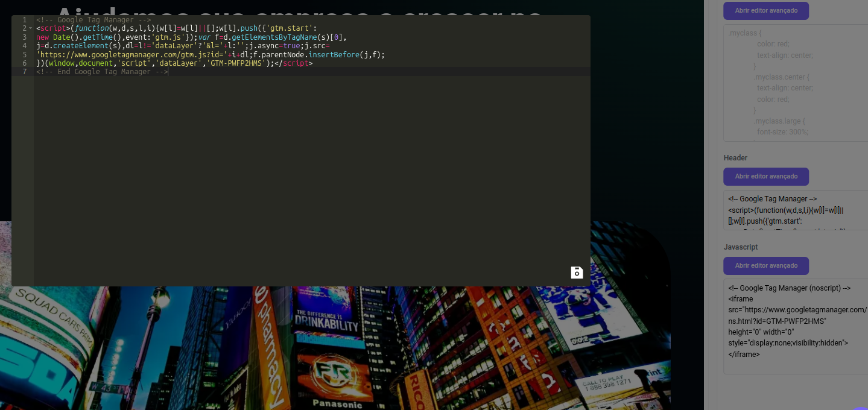868x410 pixels.
Task: Click empty area of the code editor
Action: click(x=302, y=181)
